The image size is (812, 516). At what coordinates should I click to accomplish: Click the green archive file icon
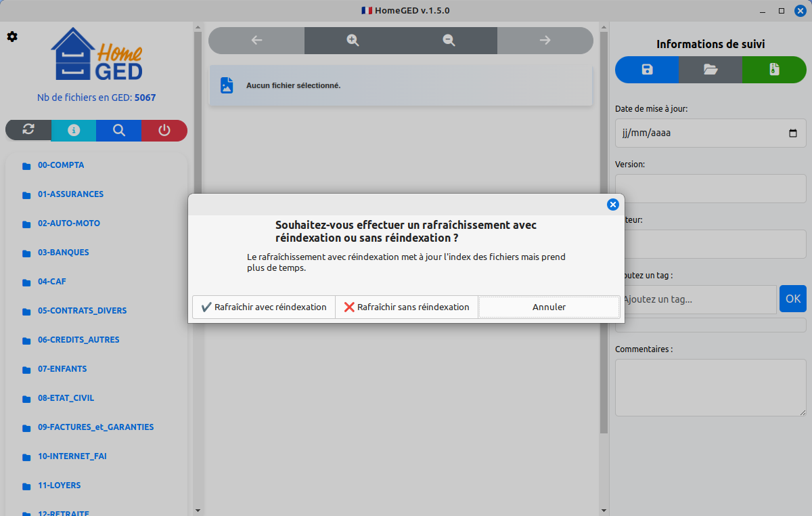[774, 70]
